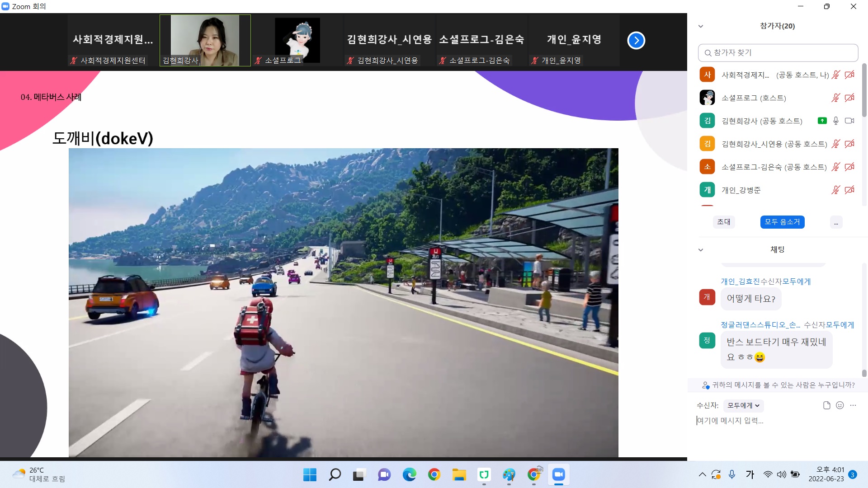Select the 개인_윤지영 participant tile
The height and width of the screenshot is (488, 868).
click(x=574, y=41)
